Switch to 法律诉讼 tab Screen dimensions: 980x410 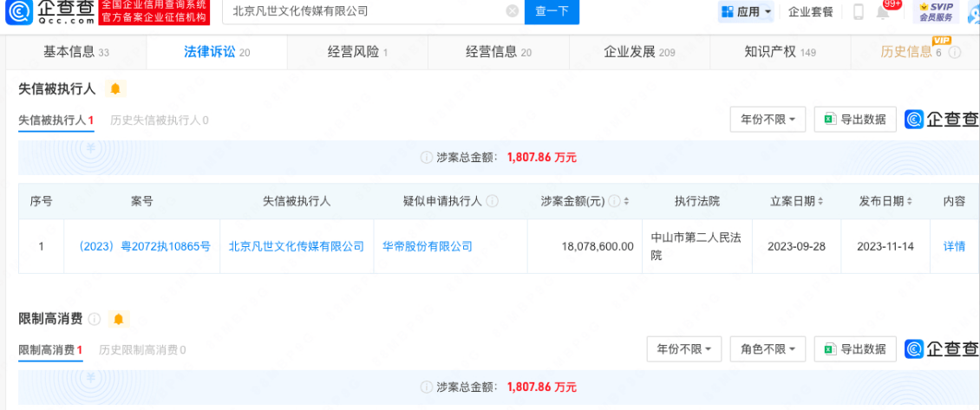(x=217, y=53)
